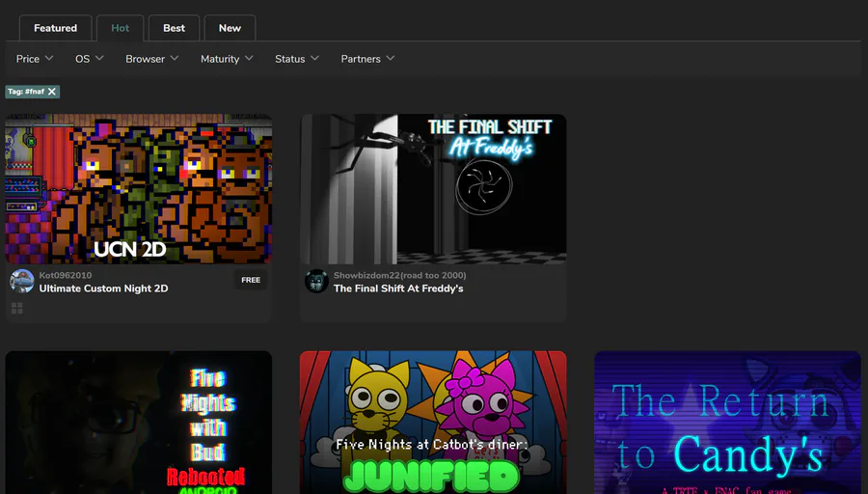Expand the Status filter dropdown
Image resolution: width=868 pixels, height=494 pixels.
(297, 59)
